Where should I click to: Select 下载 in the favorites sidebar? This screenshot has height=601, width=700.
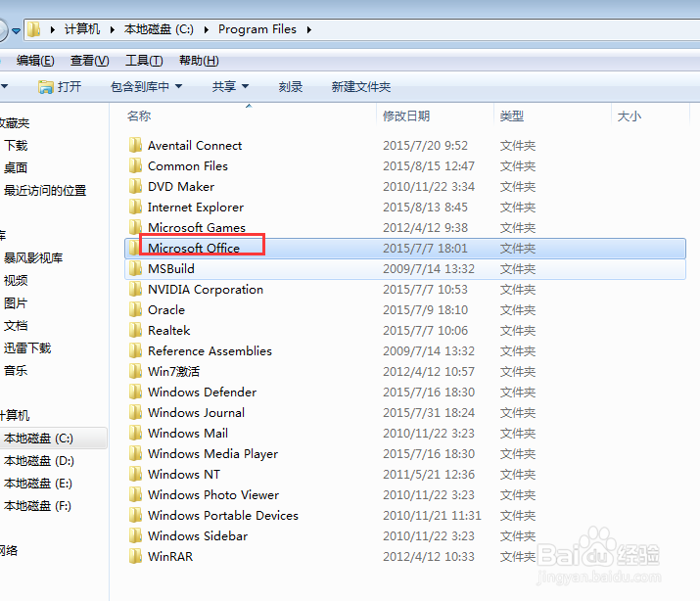point(16,146)
